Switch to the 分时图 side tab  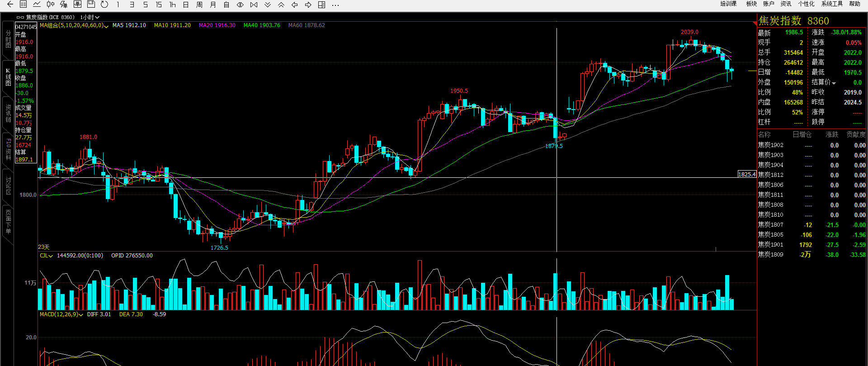tap(8, 39)
